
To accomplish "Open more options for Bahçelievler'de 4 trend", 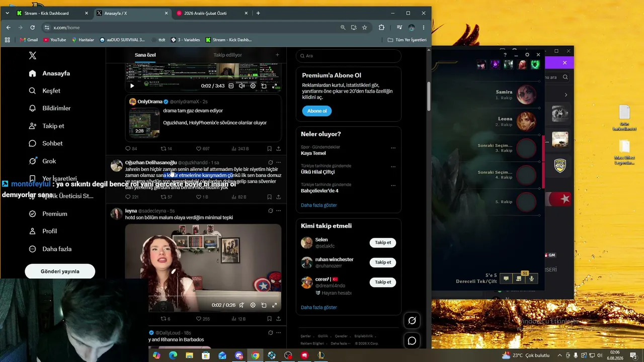I will coord(393,186).
